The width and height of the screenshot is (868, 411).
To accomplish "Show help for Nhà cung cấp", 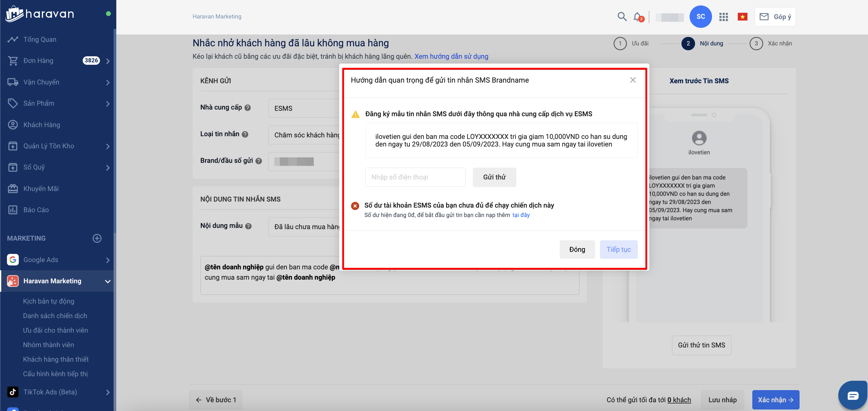I will click(248, 108).
